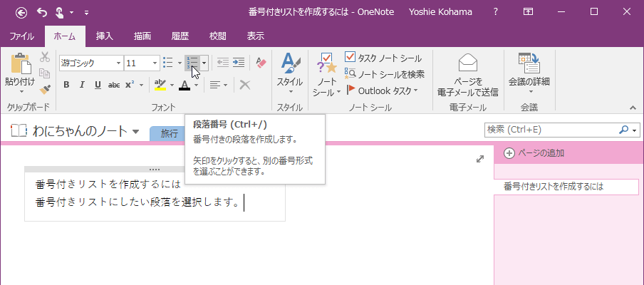
Task: Clear all formatting with eraser icon
Action: tap(261, 63)
